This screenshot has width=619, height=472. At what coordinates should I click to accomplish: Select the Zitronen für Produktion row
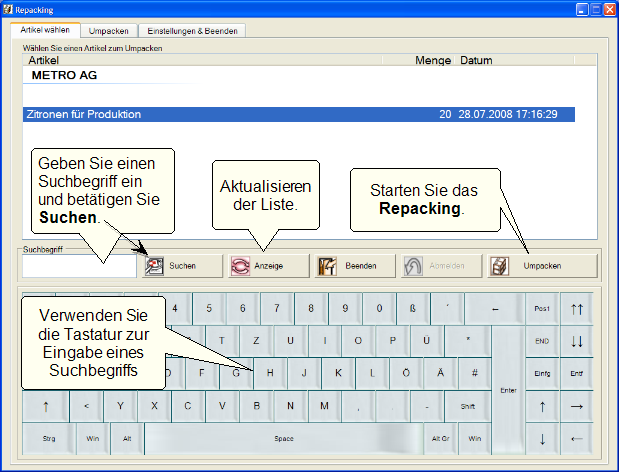point(298,115)
